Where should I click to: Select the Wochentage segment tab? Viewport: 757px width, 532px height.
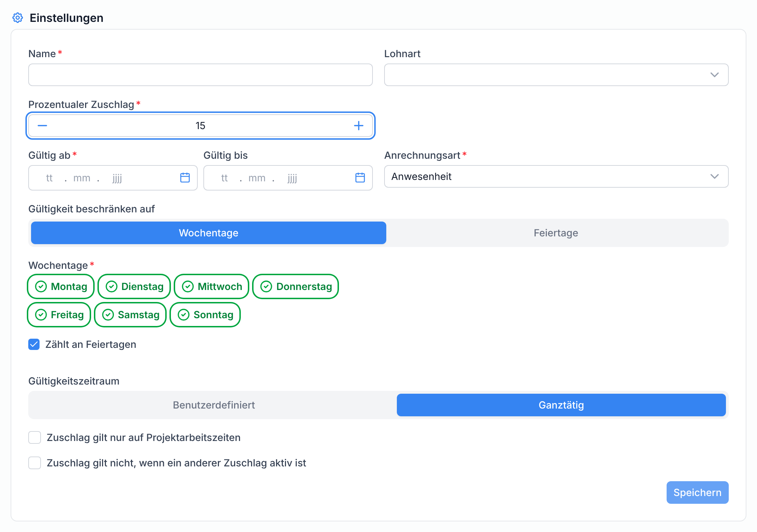pyautogui.click(x=209, y=233)
